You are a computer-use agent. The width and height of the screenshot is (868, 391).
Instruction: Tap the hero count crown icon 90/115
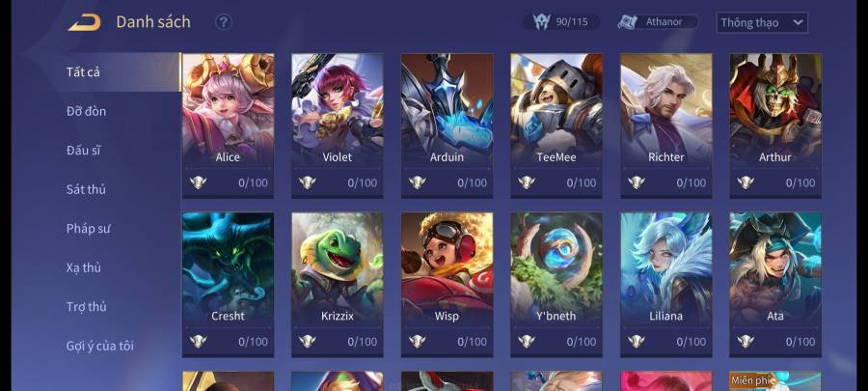[541, 21]
